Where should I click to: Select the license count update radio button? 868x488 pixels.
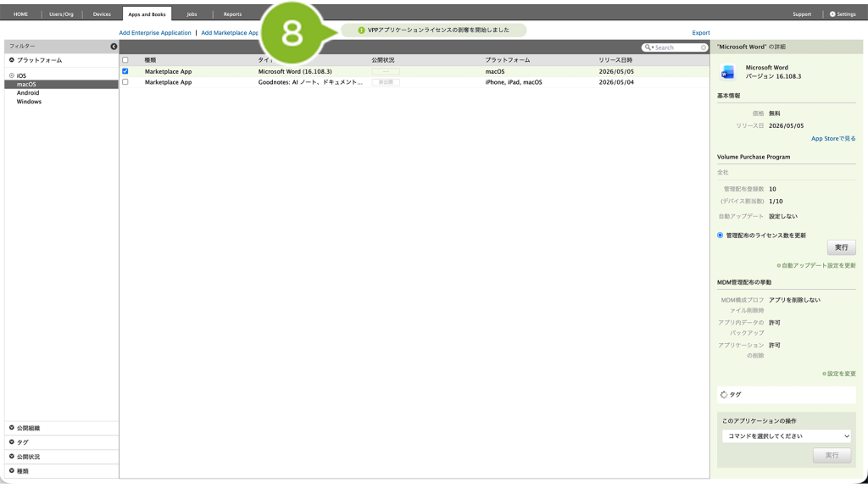click(721, 236)
